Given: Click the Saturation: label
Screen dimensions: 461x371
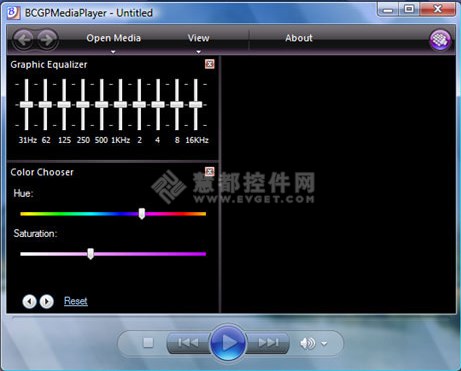Looking at the screenshot, I should coord(35,233).
